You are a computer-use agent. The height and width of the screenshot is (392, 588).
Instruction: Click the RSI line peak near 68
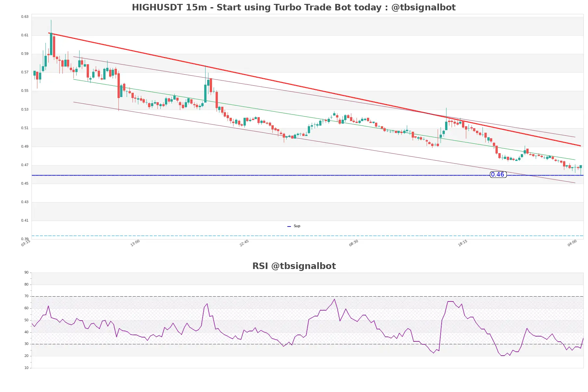[334, 299]
